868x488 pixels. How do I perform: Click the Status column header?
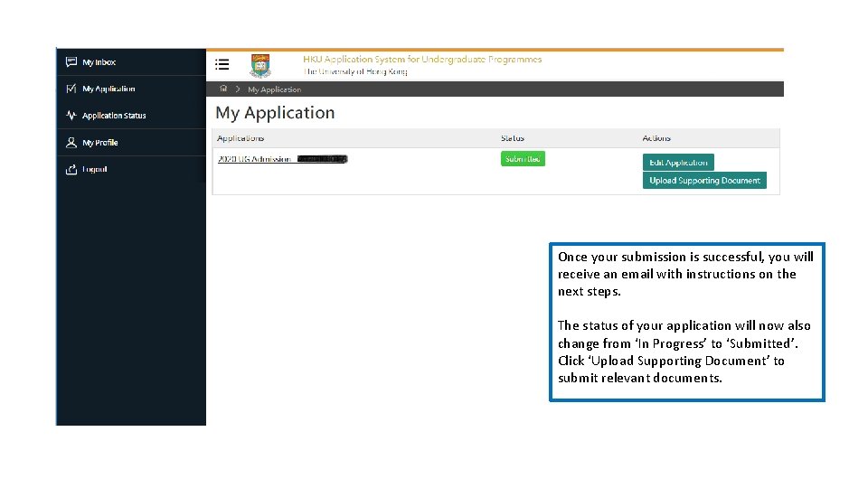click(512, 138)
